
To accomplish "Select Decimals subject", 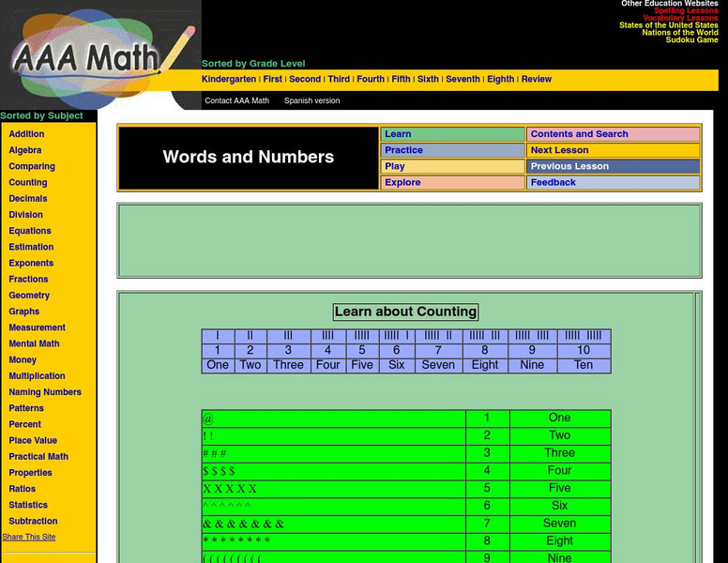I will coord(28,198).
